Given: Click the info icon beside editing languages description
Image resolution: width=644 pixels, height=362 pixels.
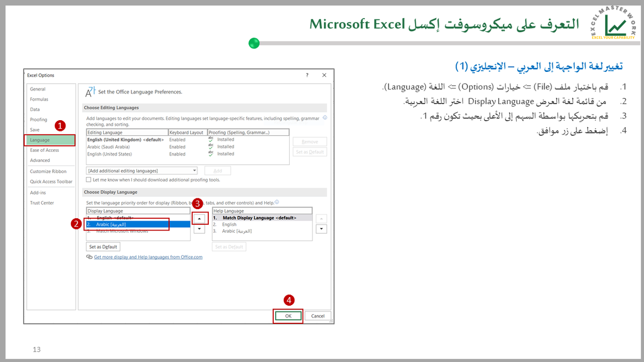Looking at the screenshot, I should coord(325,117).
